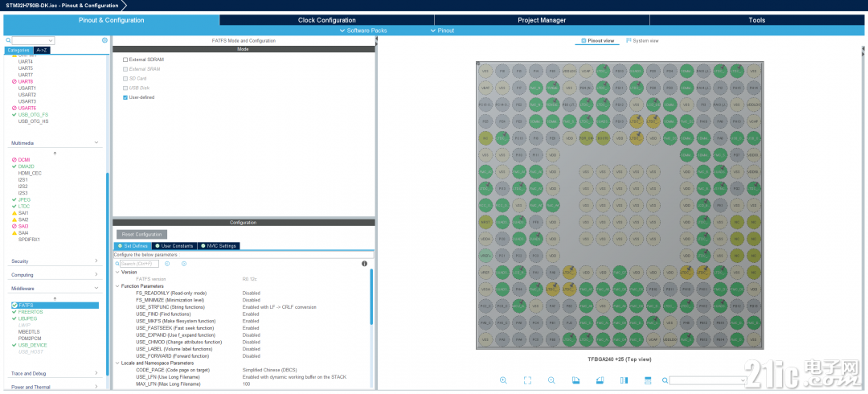This screenshot has height=394, width=868.
Task: Click the peripheral search magnifier icon
Action: (x=8, y=40)
